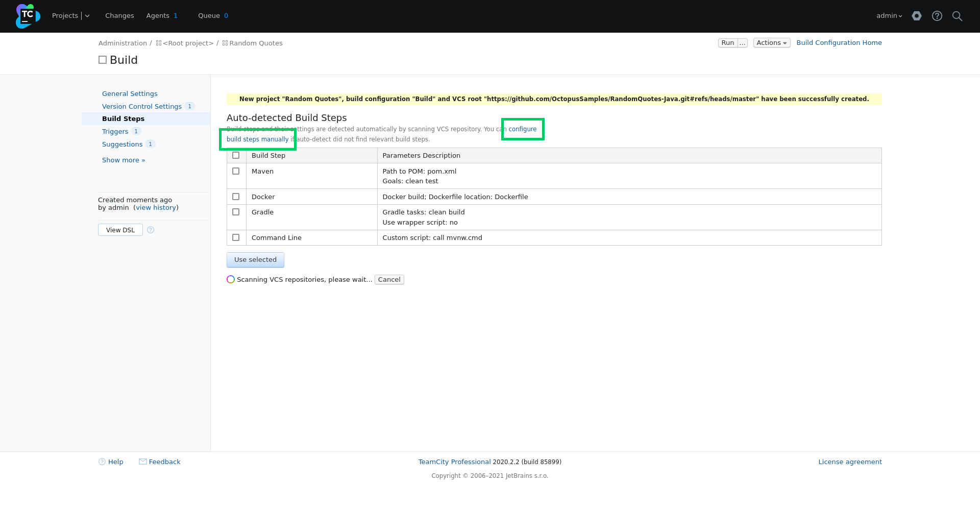Select Triggers in sidebar
The height and width of the screenshot is (508, 980).
[x=115, y=132]
